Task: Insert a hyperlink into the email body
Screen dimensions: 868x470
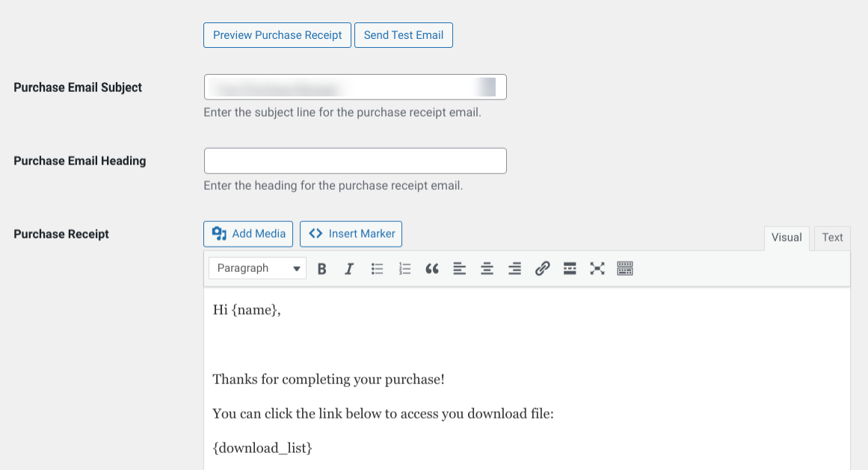Action: [542, 268]
